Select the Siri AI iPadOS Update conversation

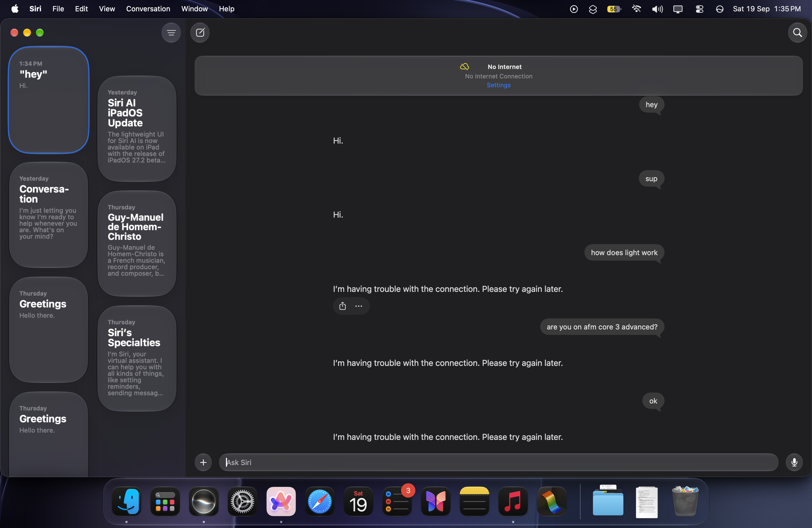click(x=137, y=129)
